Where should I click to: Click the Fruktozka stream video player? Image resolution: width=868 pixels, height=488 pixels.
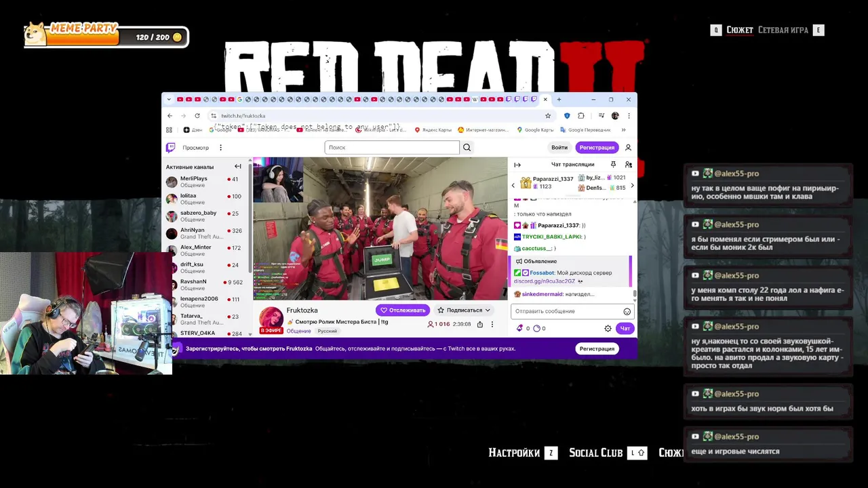click(380, 228)
